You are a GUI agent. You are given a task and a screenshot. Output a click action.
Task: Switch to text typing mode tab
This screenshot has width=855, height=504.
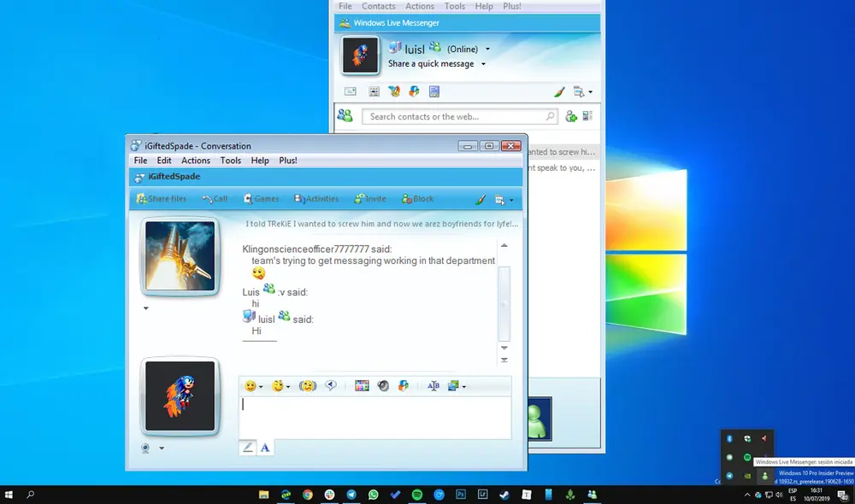pyautogui.click(x=265, y=447)
